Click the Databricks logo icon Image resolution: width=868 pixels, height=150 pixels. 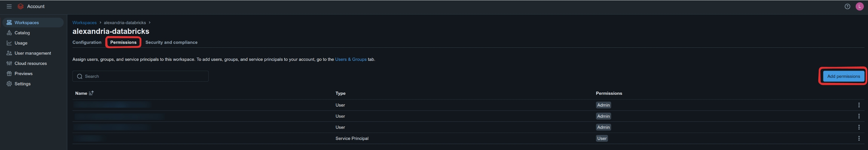tap(21, 6)
